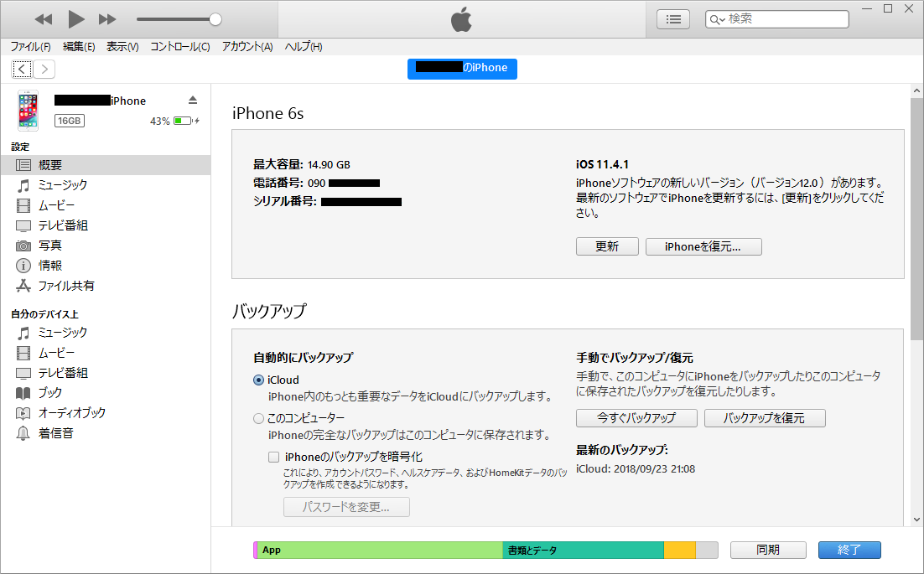Click the scrollbar down arrow
Screen dimensions: 924x574
tap(916, 520)
